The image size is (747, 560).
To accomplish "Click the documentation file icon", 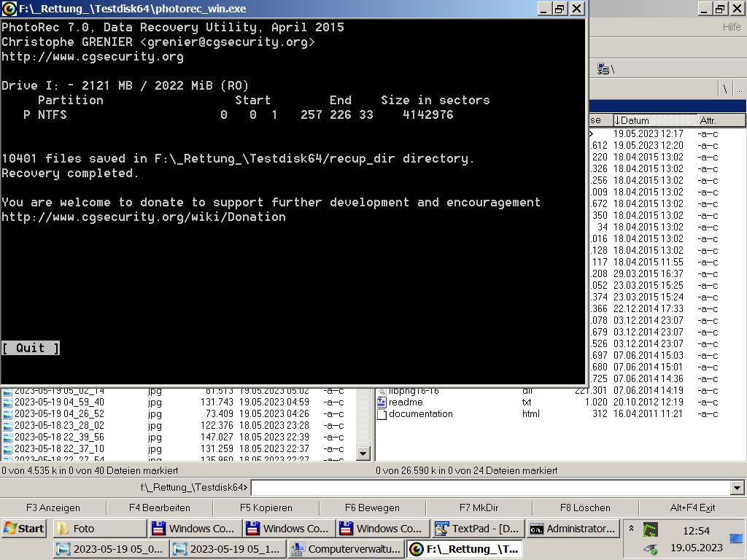I will 382,414.
